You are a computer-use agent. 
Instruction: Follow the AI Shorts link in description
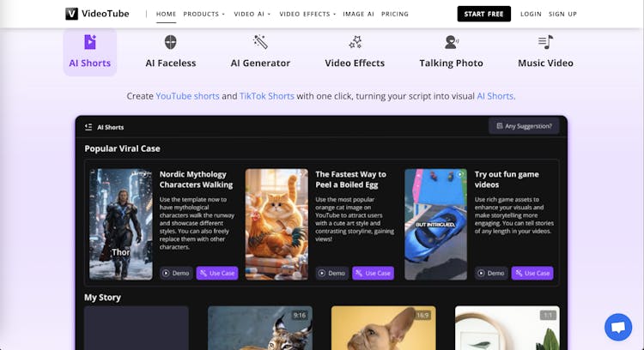coord(495,96)
